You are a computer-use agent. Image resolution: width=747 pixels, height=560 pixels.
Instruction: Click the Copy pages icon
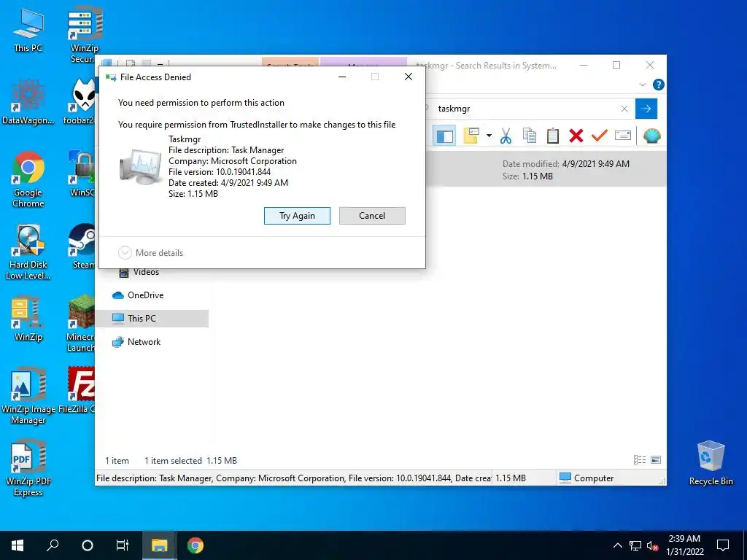pyautogui.click(x=530, y=136)
